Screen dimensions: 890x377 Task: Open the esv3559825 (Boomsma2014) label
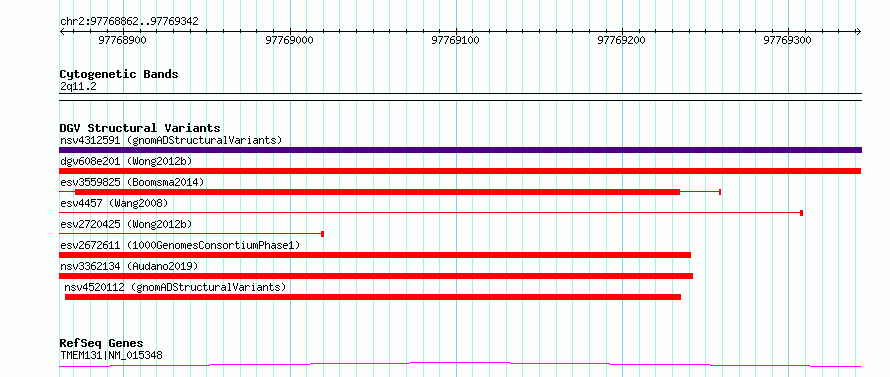coord(132,182)
